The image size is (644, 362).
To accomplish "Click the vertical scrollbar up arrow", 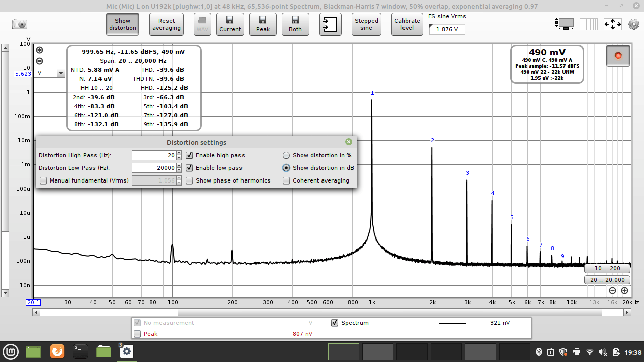I will pos(5,48).
